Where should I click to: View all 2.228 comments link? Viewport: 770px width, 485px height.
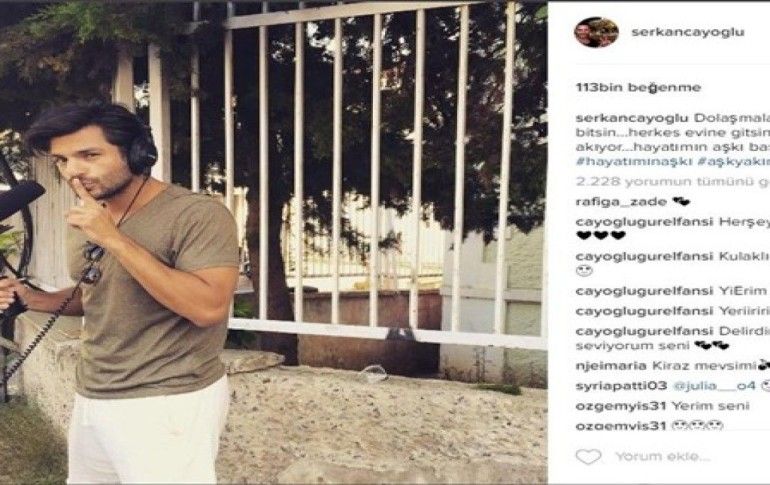click(673, 182)
